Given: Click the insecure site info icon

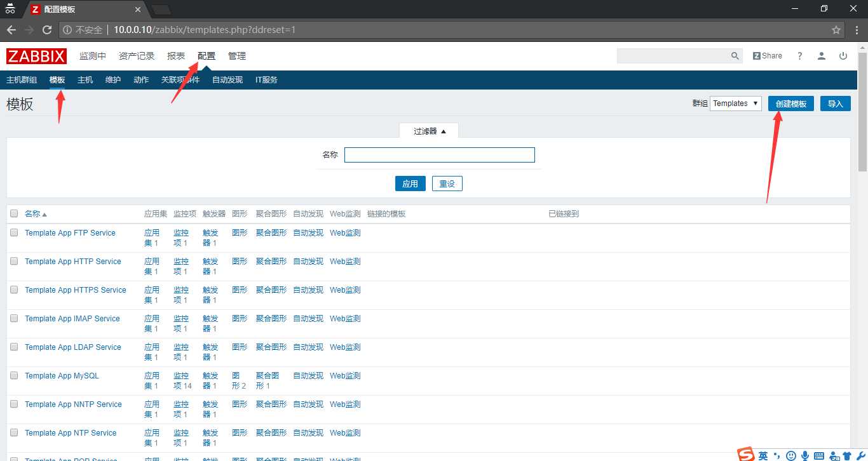Looking at the screenshot, I should click(67, 30).
